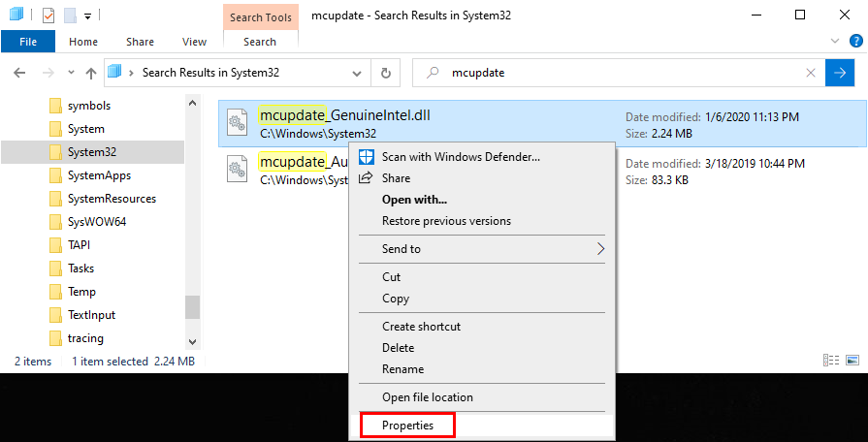The height and width of the screenshot is (442, 868).
Task: Click the 2 items status bar text
Action: point(33,362)
